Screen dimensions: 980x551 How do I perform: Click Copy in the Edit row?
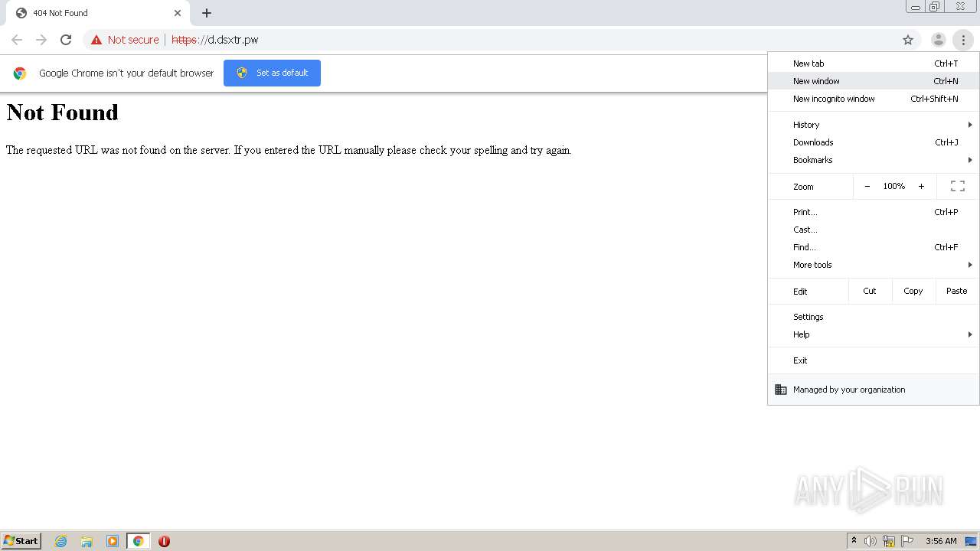click(x=913, y=291)
